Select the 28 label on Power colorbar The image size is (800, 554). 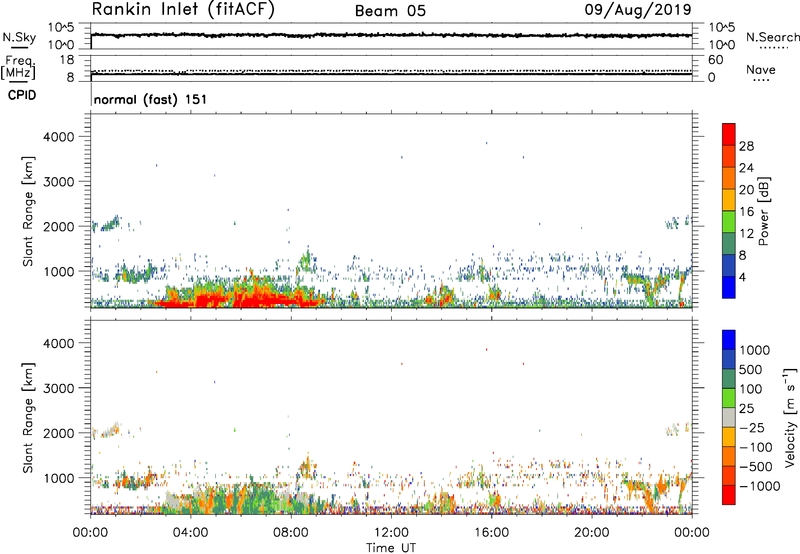tap(746, 146)
